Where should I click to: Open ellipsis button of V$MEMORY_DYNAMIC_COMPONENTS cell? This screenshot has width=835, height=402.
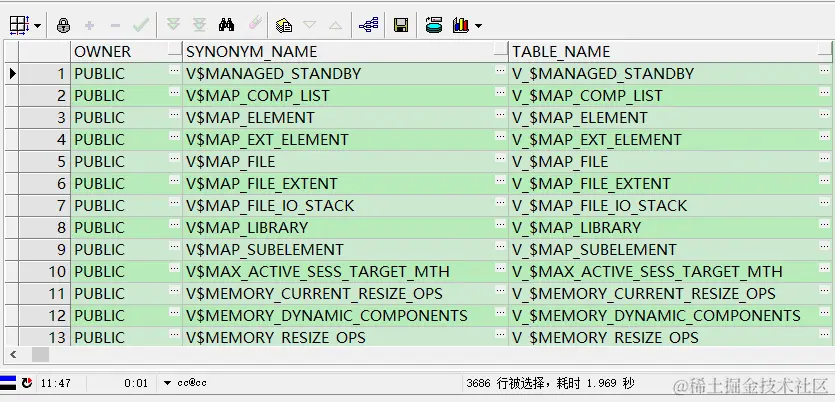tap(501, 312)
